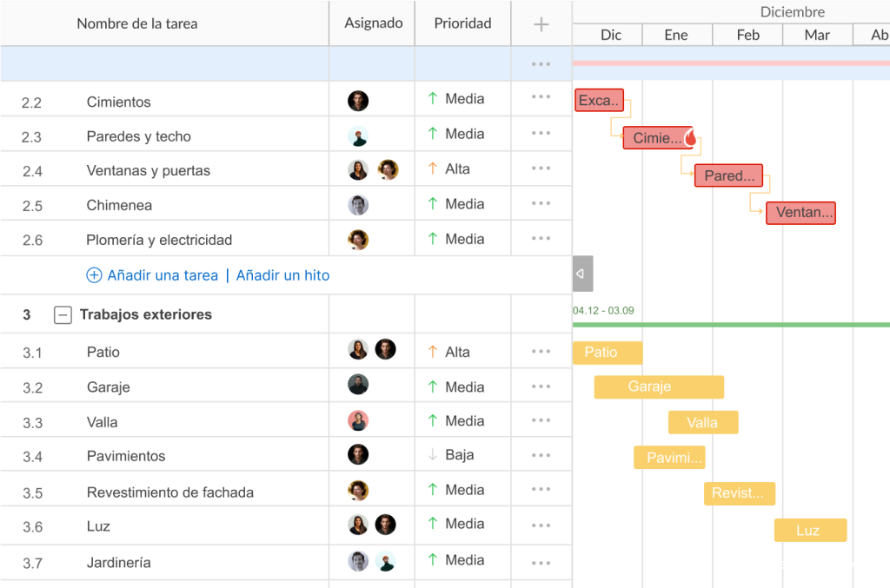
Task: Click the left arrow to collapse the timeline panel
Action: (581, 273)
